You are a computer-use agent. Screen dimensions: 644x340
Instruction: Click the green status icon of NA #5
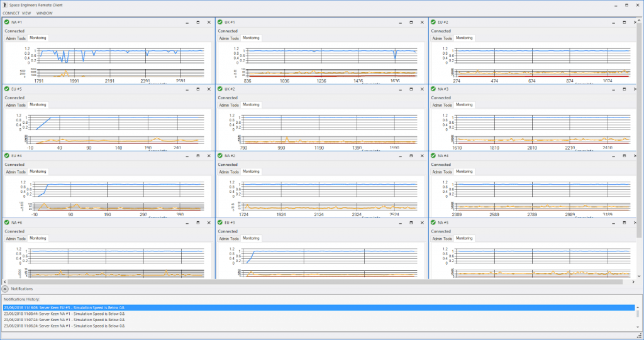click(433, 222)
